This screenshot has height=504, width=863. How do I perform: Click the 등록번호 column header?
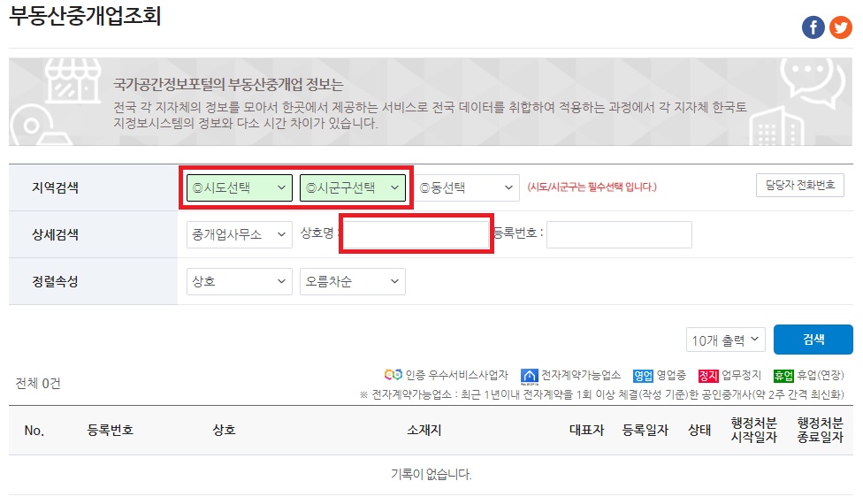(110, 430)
